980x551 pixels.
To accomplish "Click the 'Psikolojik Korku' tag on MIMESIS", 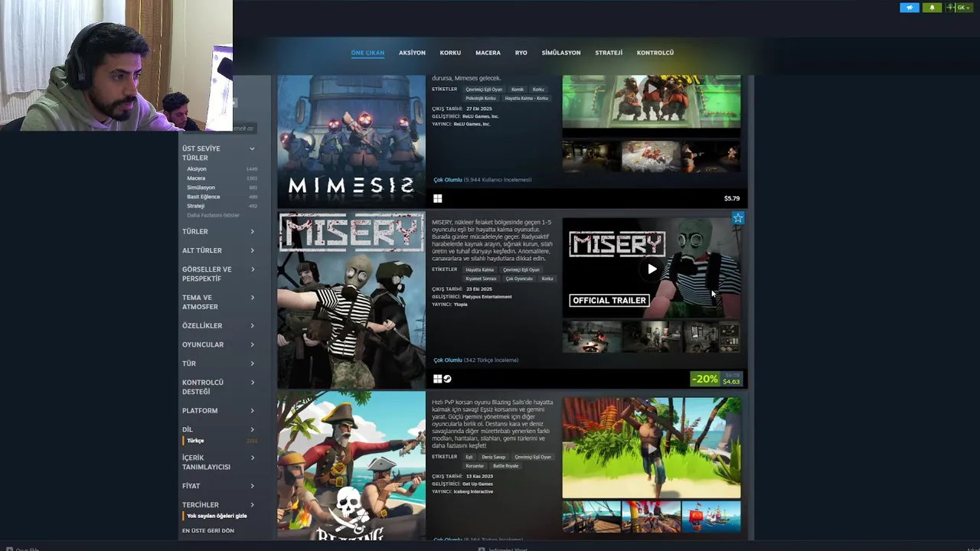I will [x=481, y=98].
